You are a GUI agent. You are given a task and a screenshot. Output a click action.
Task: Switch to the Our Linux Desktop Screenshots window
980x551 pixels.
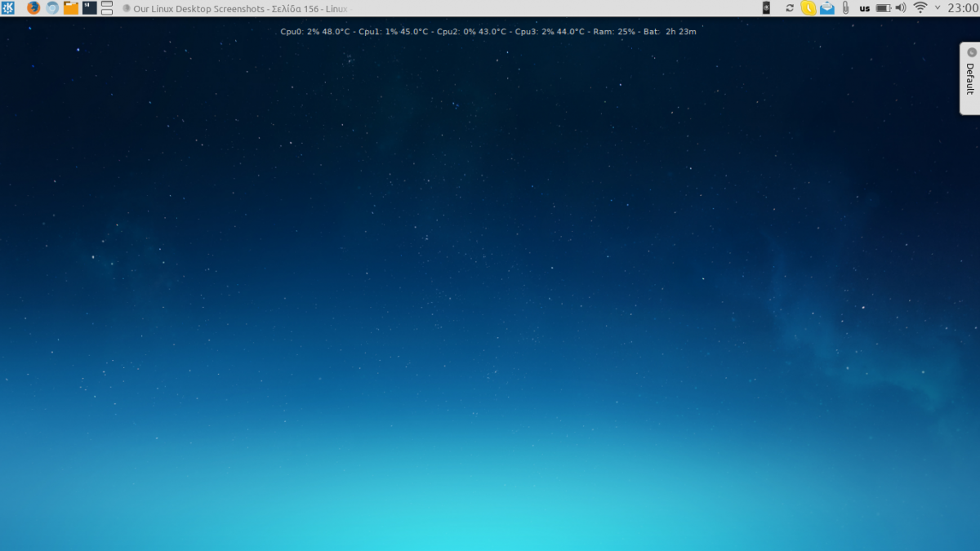pos(235,8)
